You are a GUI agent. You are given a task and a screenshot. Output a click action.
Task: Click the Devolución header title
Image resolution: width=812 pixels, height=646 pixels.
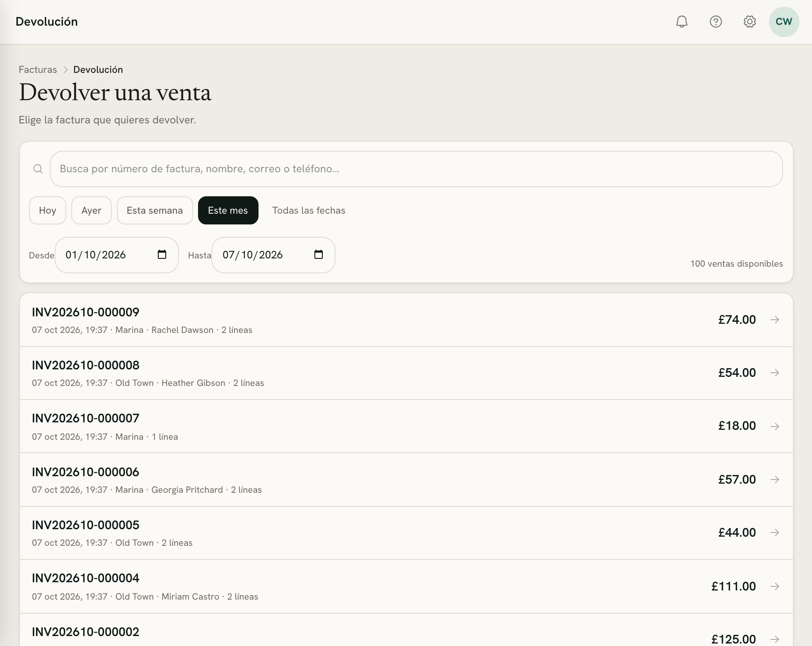pyautogui.click(x=47, y=22)
